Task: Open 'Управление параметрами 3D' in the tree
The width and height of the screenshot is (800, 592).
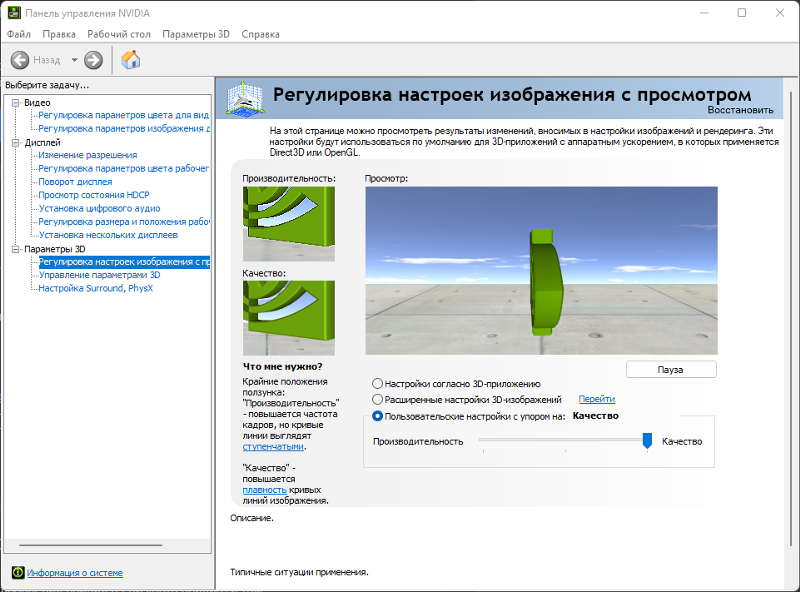Action: point(99,275)
